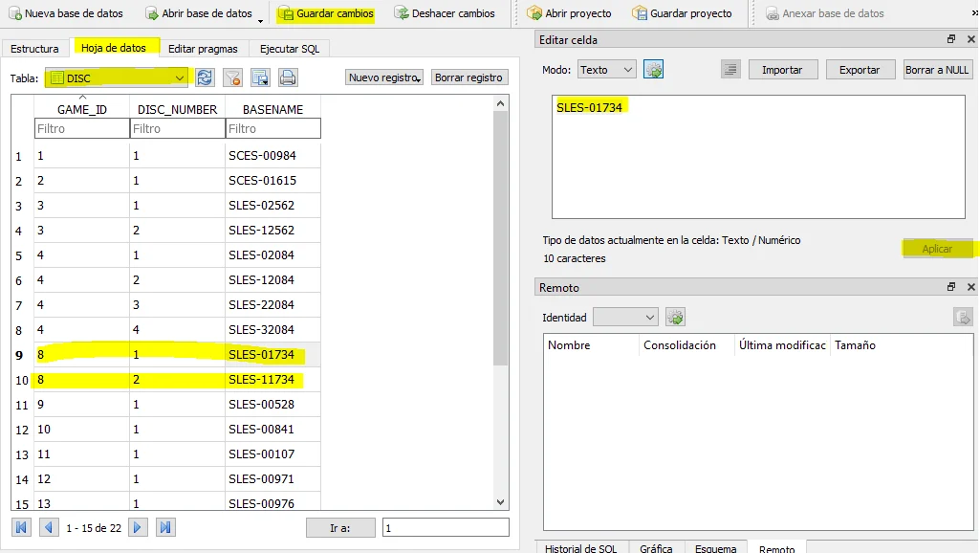Click the Borrar a NULL button
Viewport: 980px width, 553px height.
coord(937,70)
